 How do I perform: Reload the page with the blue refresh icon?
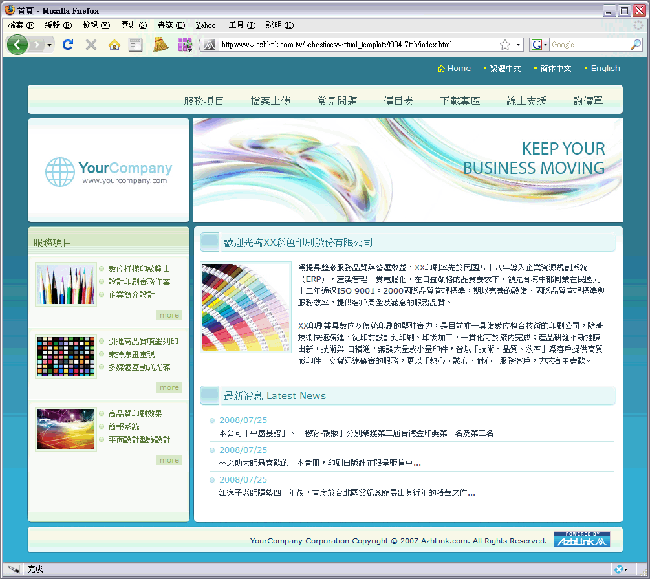68,45
